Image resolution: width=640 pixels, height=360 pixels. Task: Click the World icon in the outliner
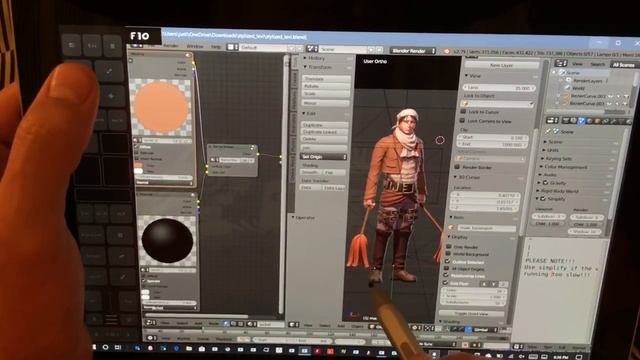568,88
